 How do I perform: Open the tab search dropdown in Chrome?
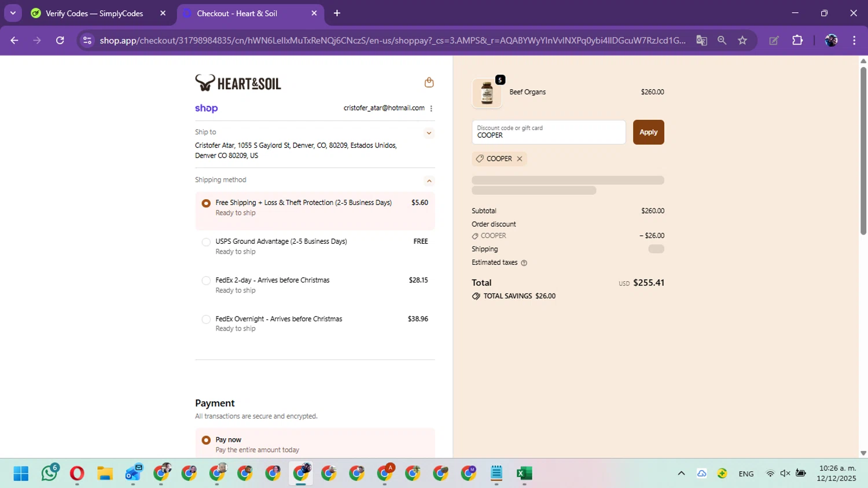coord(13,13)
